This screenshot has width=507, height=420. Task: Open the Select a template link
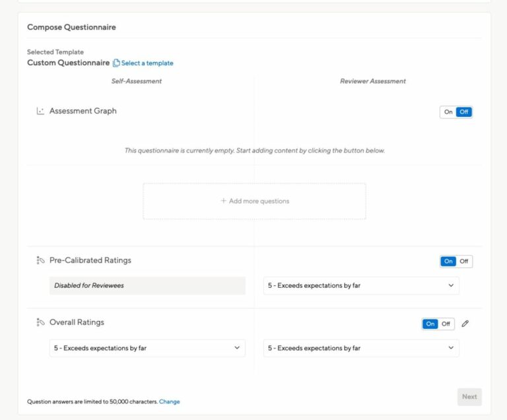point(147,63)
